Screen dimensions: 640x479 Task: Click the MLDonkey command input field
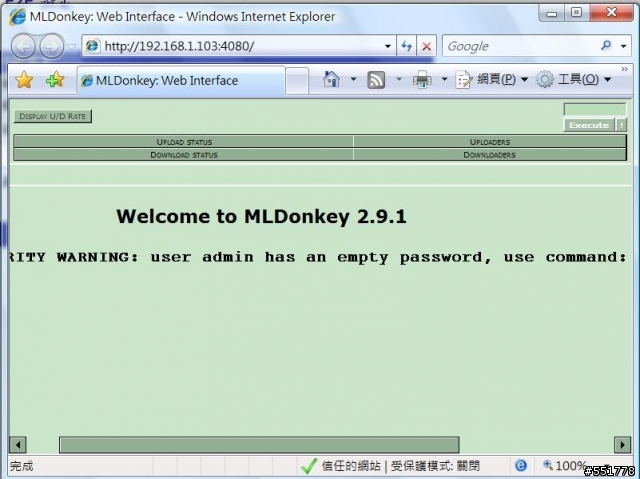595,109
